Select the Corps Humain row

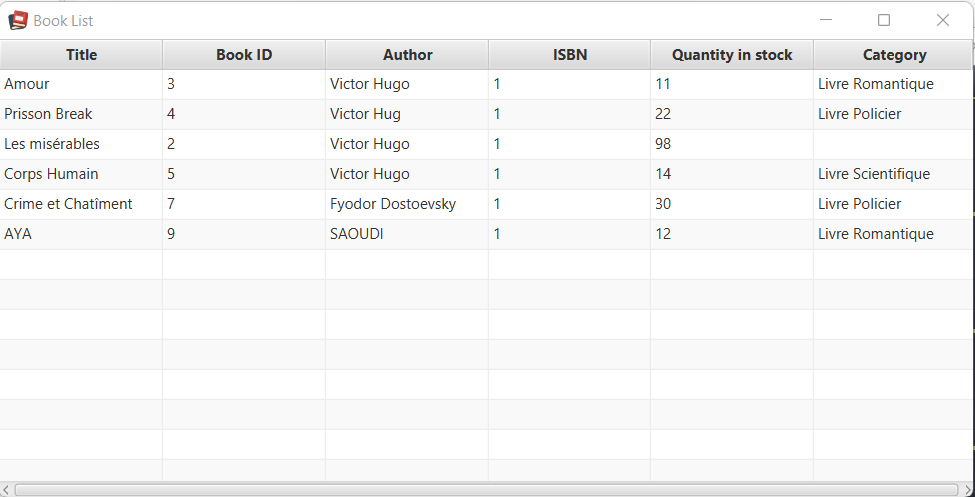point(486,174)
